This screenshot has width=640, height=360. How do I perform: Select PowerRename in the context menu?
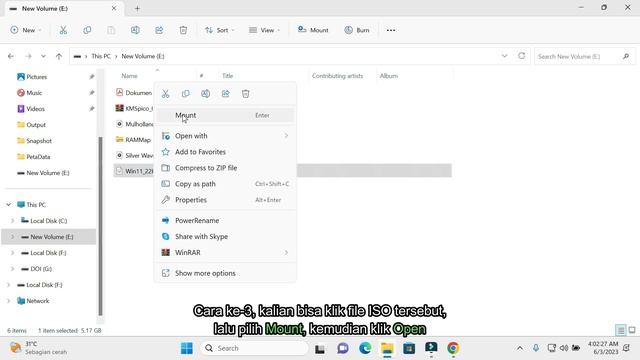click(x=225, y=220)
